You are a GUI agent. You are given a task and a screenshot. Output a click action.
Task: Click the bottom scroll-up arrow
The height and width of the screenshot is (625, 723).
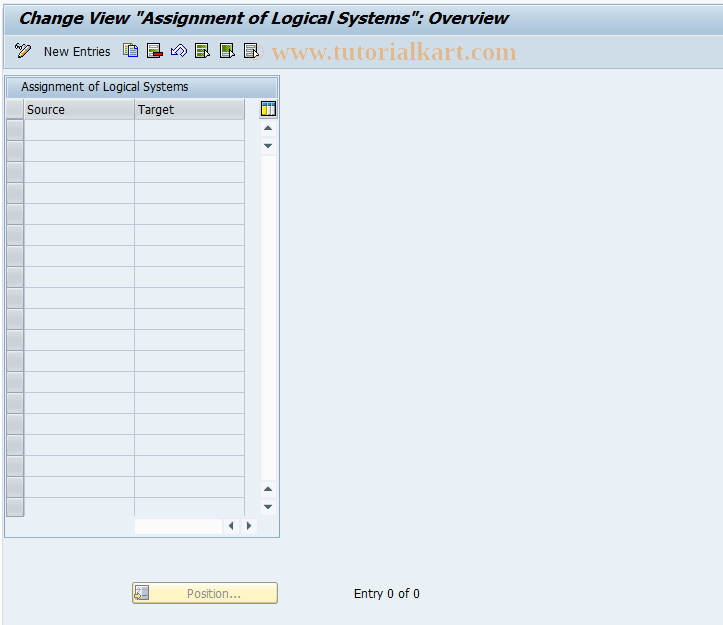(268, 489)
